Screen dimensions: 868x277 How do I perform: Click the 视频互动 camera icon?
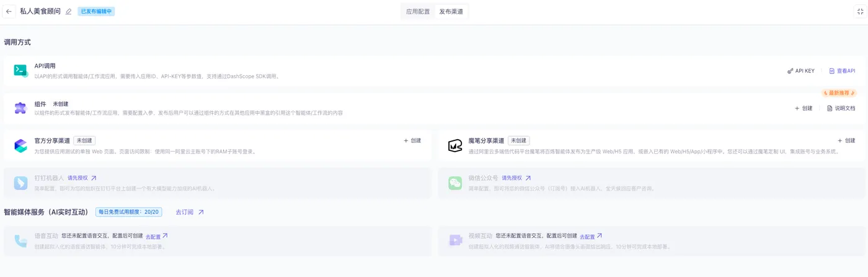[456, 240]
